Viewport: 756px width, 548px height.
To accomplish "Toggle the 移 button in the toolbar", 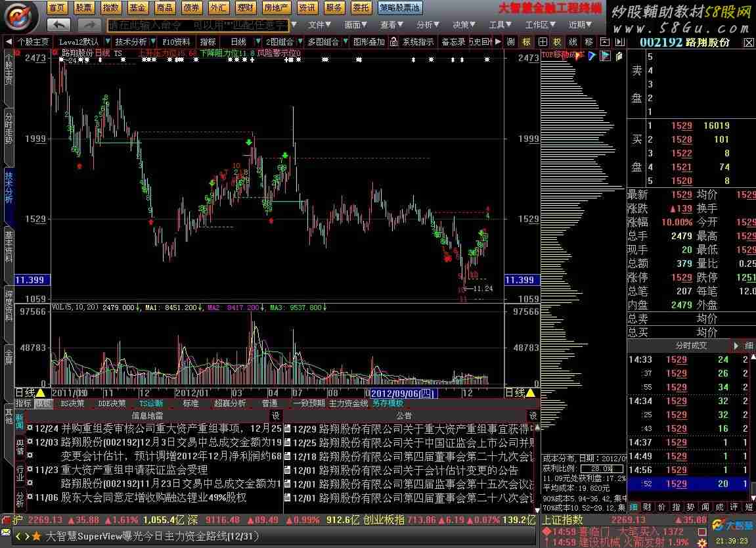I will [589, 42].
